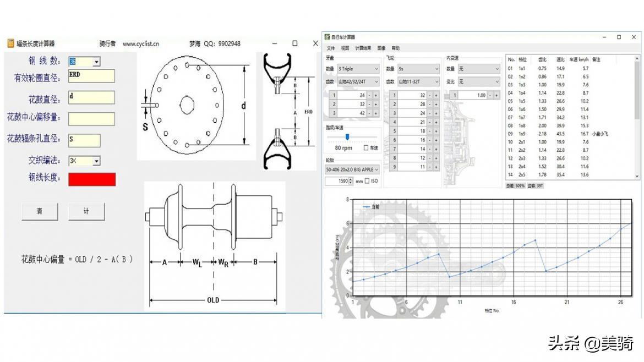The height and width of the screenshot is (362, 644).
Task: Increase cassette cog 2 teeth value 28
Action: point(436,104)
